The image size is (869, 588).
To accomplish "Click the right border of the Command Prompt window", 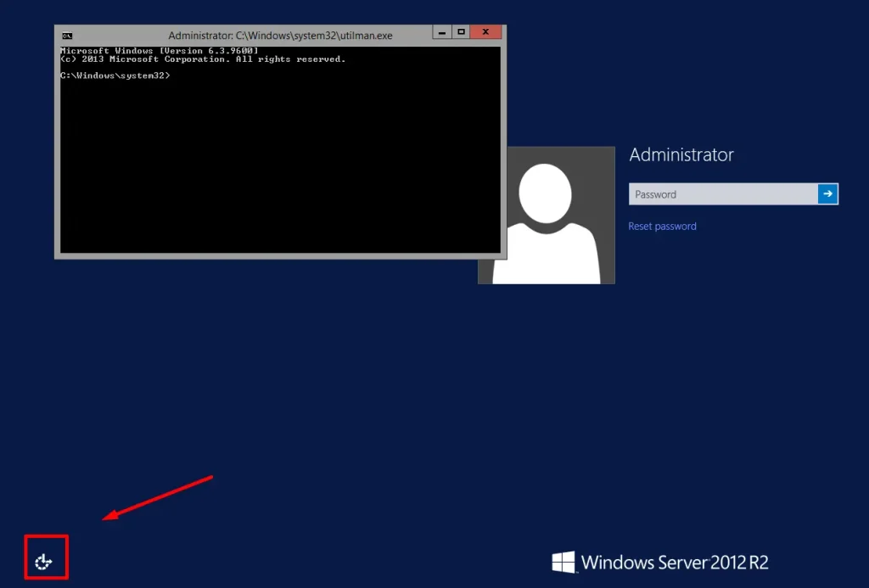I will 504,153.
